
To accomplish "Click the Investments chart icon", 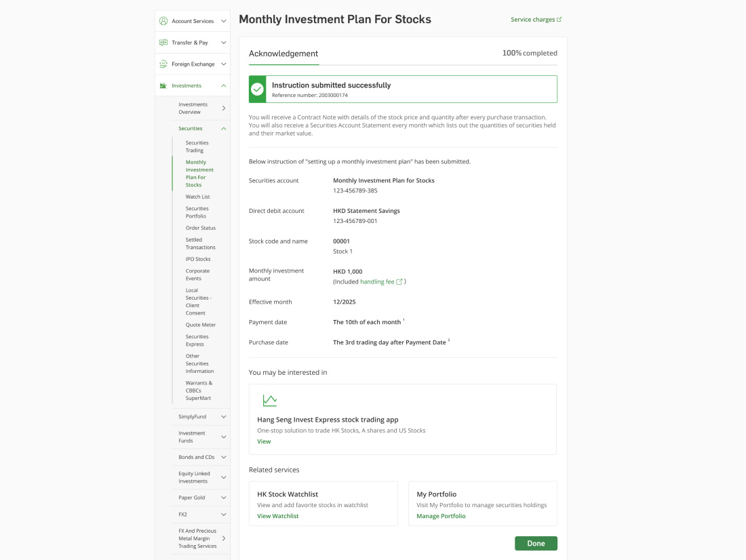I will [163, 86].
